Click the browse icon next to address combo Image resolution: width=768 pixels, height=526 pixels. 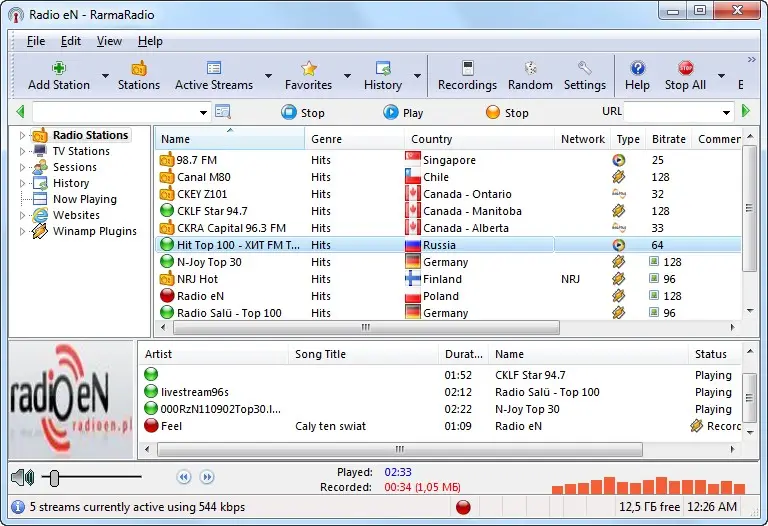[x=223, y=112]
